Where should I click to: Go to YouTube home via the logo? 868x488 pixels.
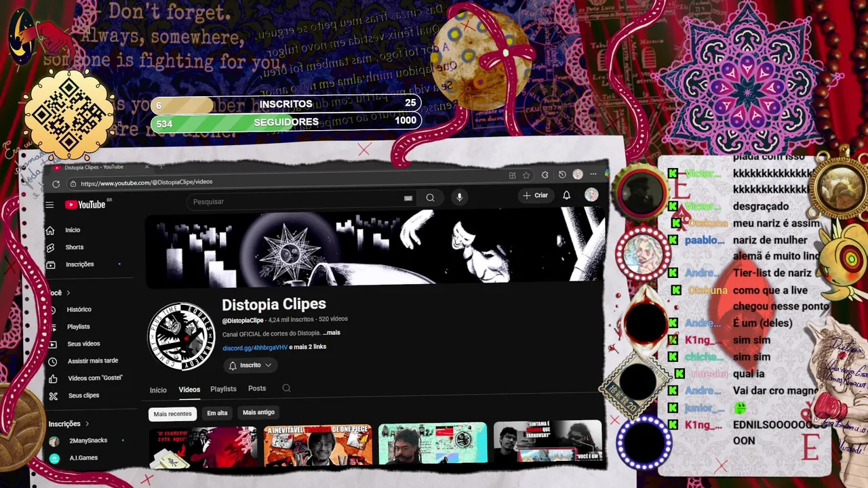[85, 205]
